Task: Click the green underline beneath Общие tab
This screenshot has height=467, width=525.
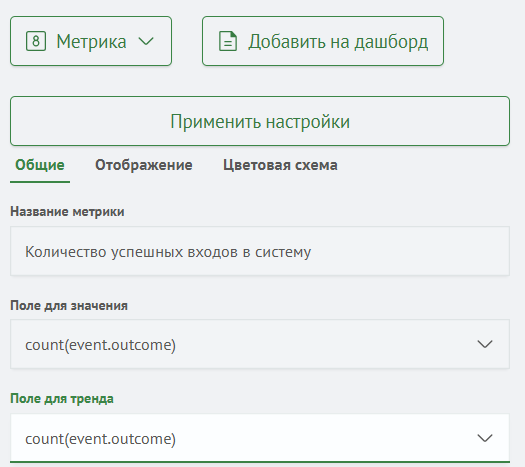Action: [40, 182]
